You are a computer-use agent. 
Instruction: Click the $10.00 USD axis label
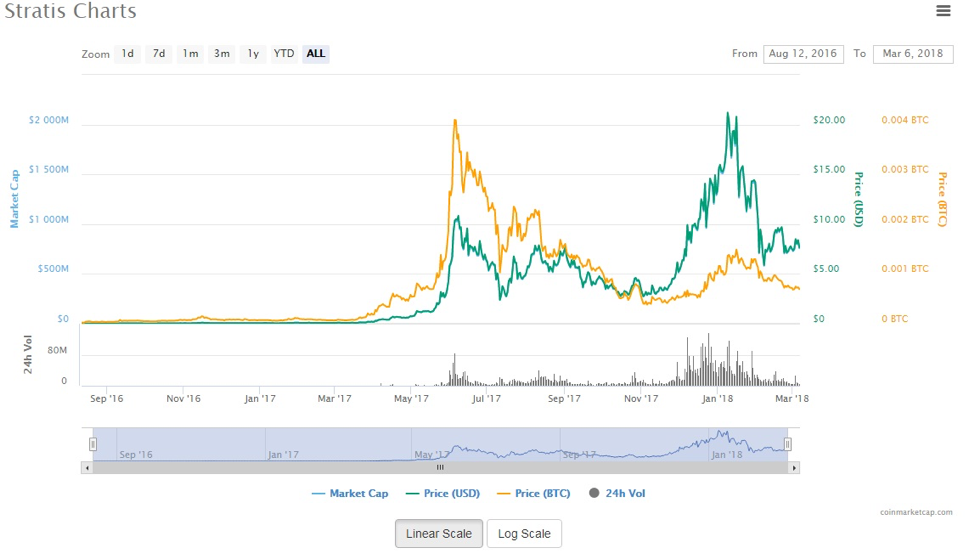[x=829, y=219]
